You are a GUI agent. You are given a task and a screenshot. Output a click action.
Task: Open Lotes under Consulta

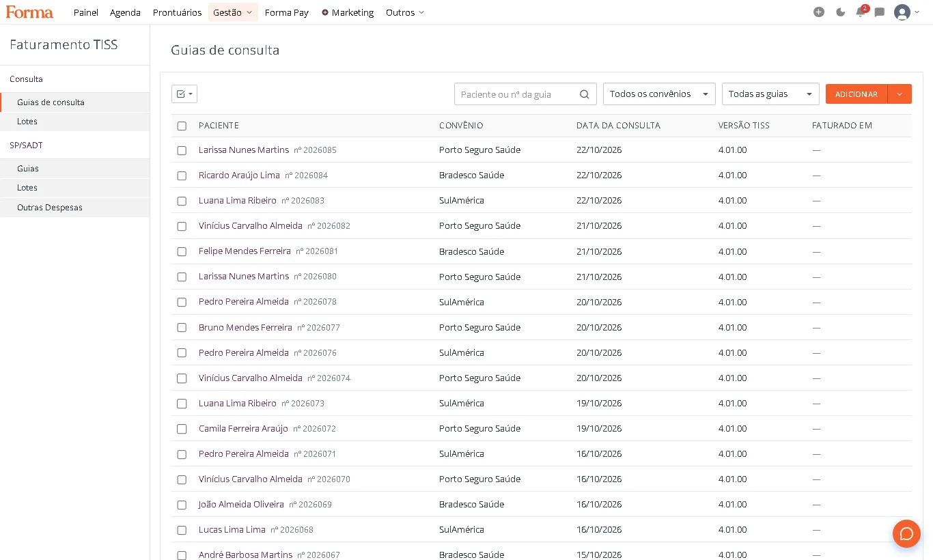coord(75,122)
